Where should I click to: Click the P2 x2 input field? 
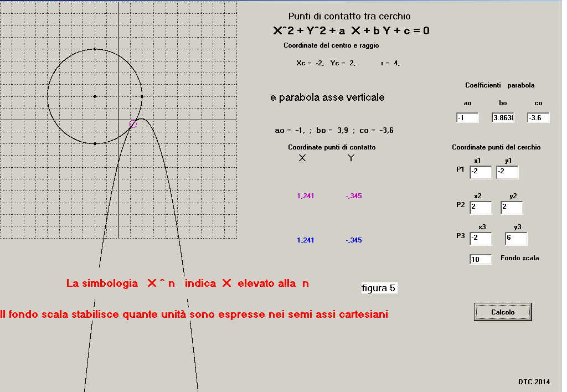click(481, 208)
